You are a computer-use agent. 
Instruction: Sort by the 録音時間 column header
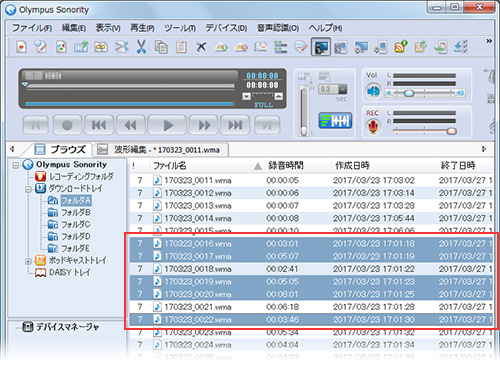pos(286,166)
